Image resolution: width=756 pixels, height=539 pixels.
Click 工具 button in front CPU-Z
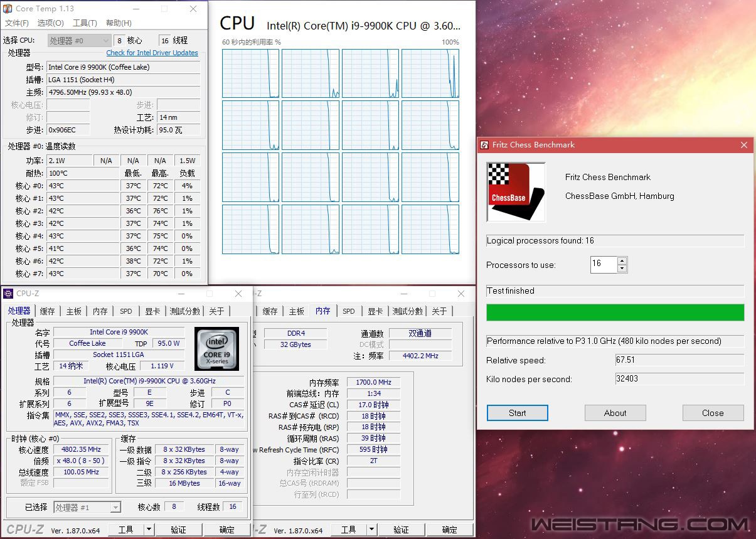pos(126,530)
